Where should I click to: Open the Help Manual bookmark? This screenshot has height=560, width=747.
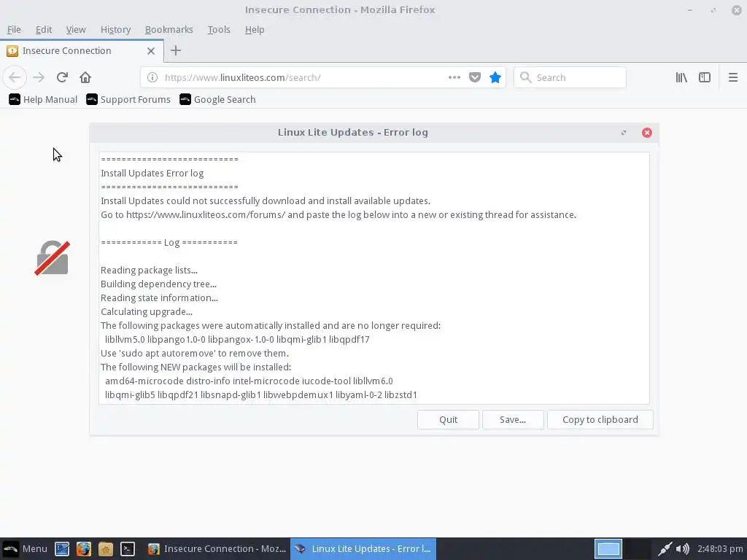click(43, 99)
